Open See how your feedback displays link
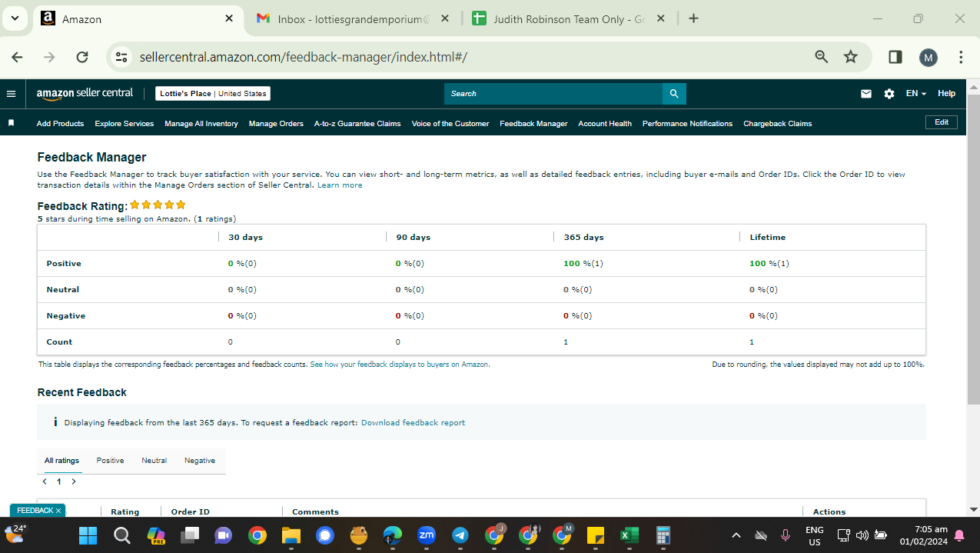This screenshot has width=980, height=553. (400, 365)
